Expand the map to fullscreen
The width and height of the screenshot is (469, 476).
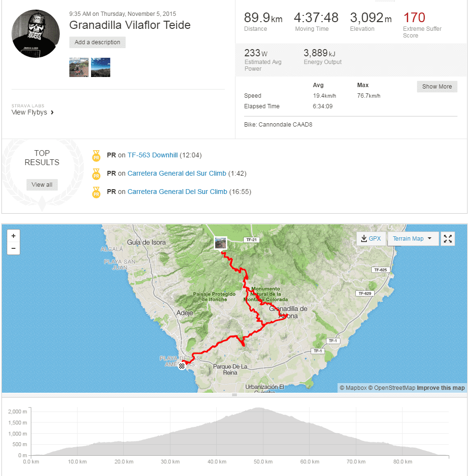pyautogui.click(x=448, y=239)
